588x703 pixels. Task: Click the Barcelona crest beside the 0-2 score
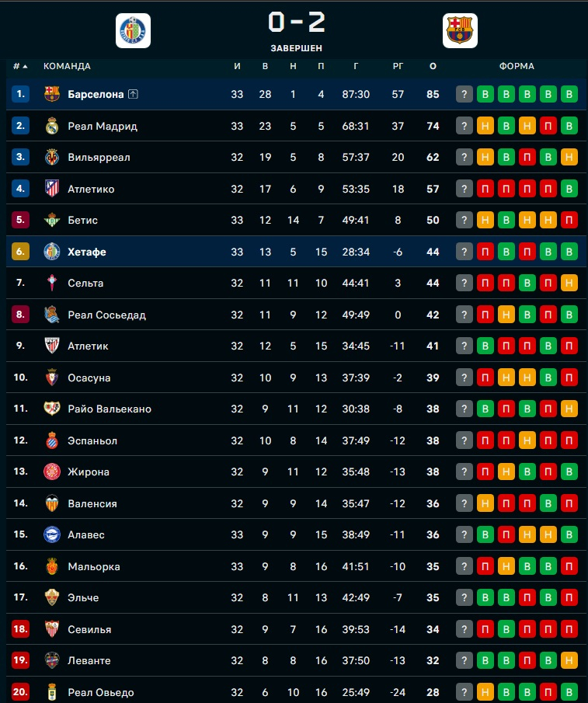[460, 30]
